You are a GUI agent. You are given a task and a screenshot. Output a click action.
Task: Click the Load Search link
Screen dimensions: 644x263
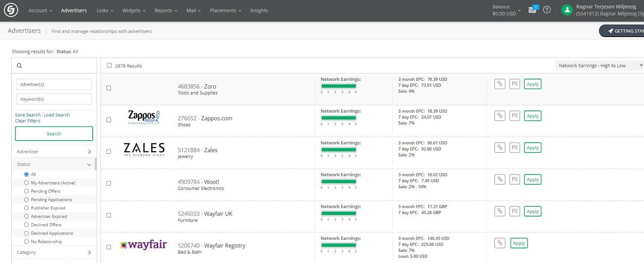click(57, 115)
